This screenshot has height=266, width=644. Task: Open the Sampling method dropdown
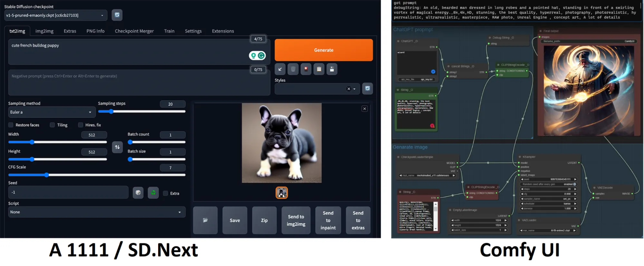coord(52,112)
